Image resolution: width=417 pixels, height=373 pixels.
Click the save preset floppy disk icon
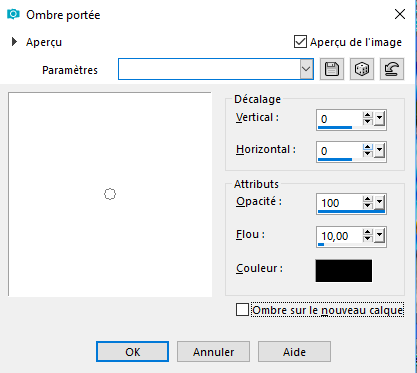tap(332, 69)
